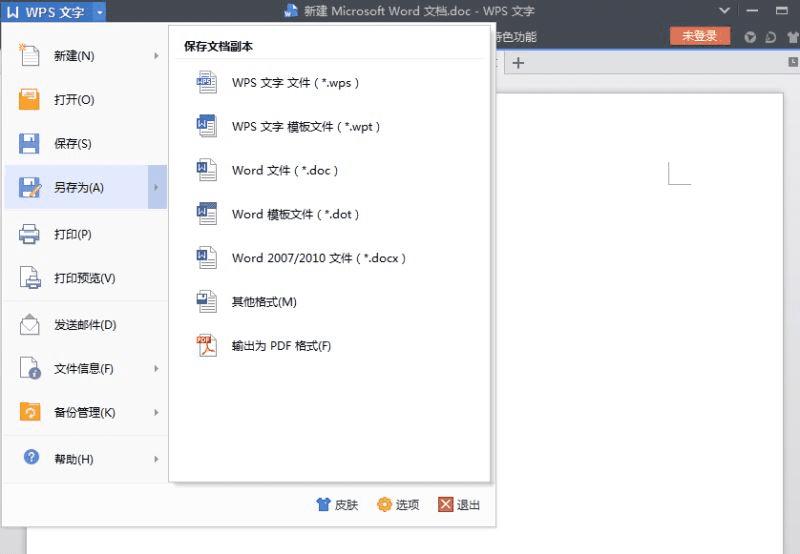The image size is (800, 554).
Task: Click the blue question mark help icon
Action: (31, 457)
